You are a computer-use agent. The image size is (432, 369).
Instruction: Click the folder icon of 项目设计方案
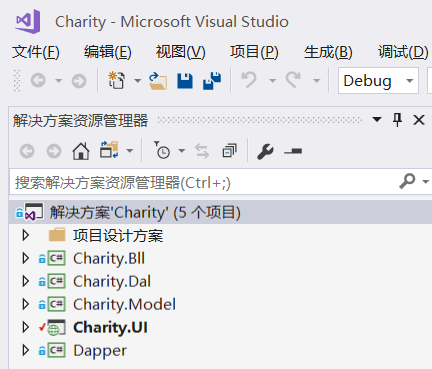(x=57, y=235)
